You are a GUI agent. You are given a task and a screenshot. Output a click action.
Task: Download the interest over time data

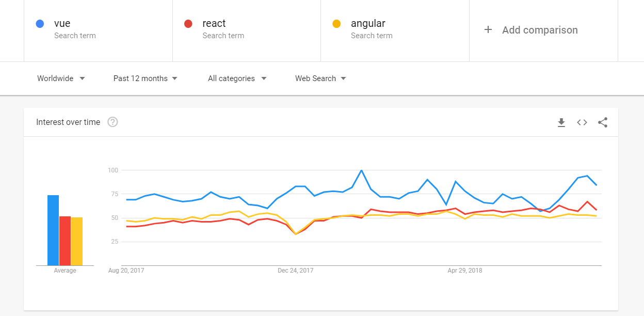tap(561, 122)
